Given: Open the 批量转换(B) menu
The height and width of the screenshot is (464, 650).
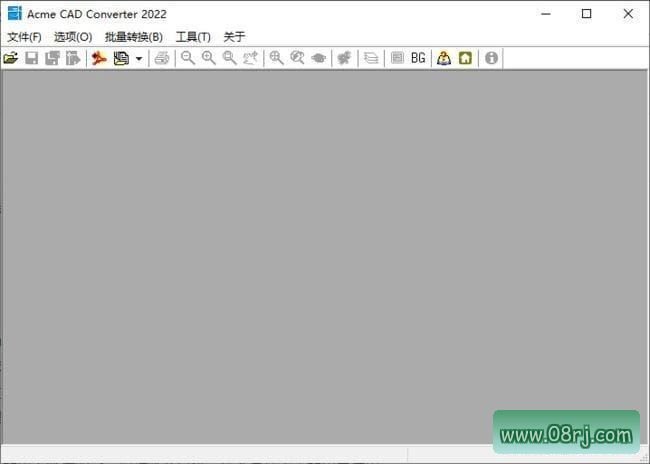Looking at the screenshot, I should click(x=133, y=37).
